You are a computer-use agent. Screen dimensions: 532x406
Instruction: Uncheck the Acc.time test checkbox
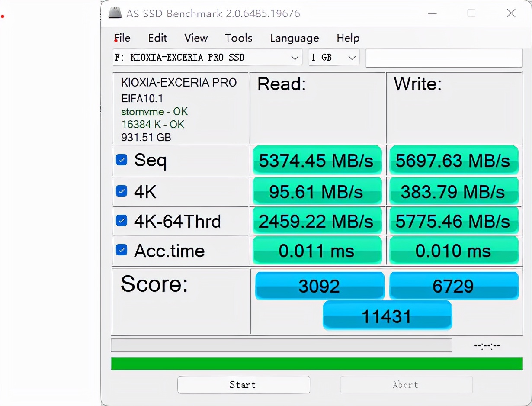click(122, 250)
